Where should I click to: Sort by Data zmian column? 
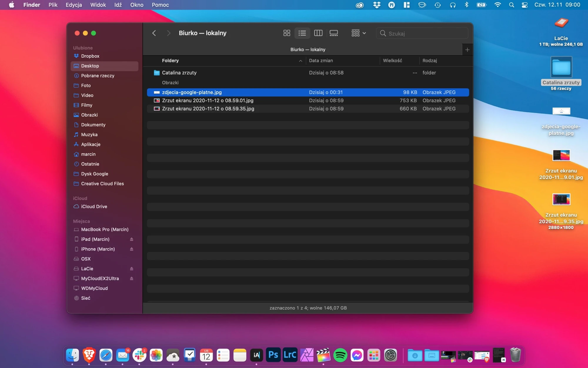click(x=321, y=61)
